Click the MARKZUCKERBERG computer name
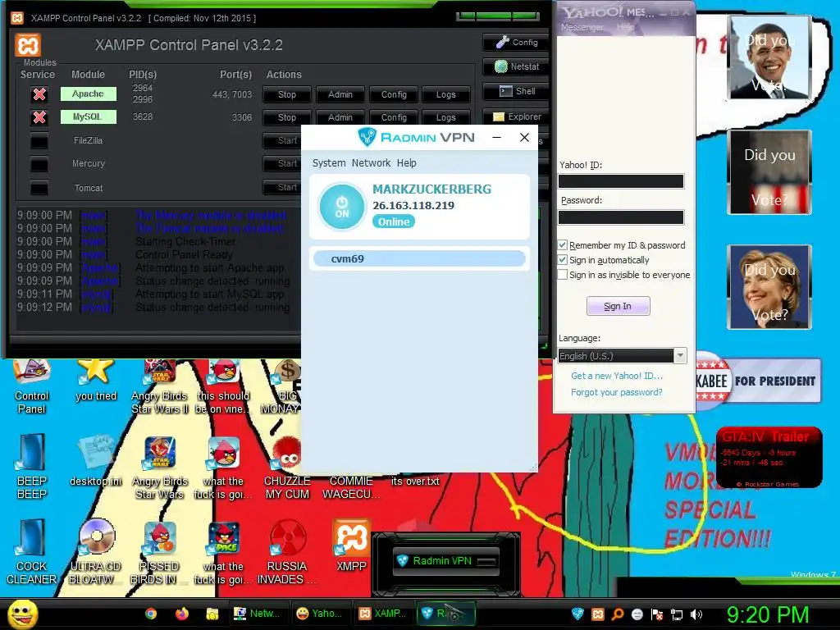This screenshot has width=840, height=630. [x=431, y=189]
